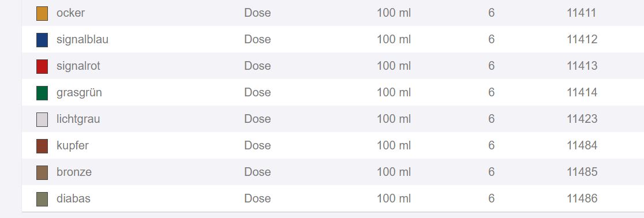Click article number 11484
Screen dimensions: 644x218
(582, 145)
